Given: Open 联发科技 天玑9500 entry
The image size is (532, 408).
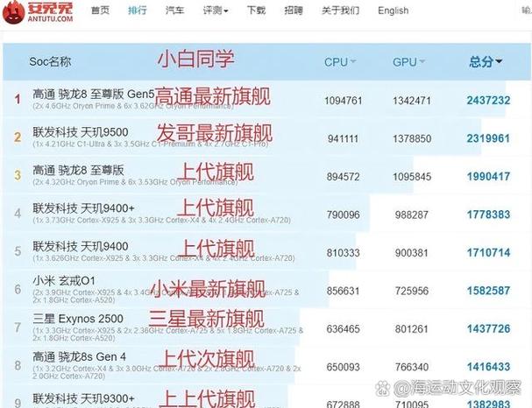Looking at the screenshot, I should coord(81,132).
